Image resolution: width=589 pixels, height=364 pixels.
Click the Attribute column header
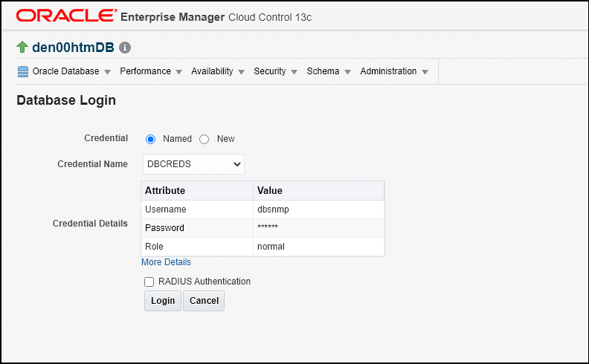tap(197, 191)
